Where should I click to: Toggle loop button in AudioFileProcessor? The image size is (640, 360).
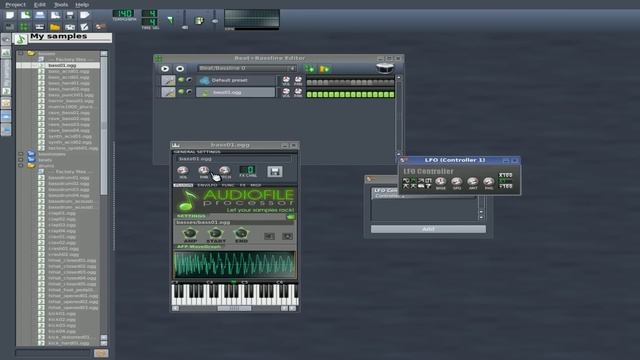click(x=287, y=236)
